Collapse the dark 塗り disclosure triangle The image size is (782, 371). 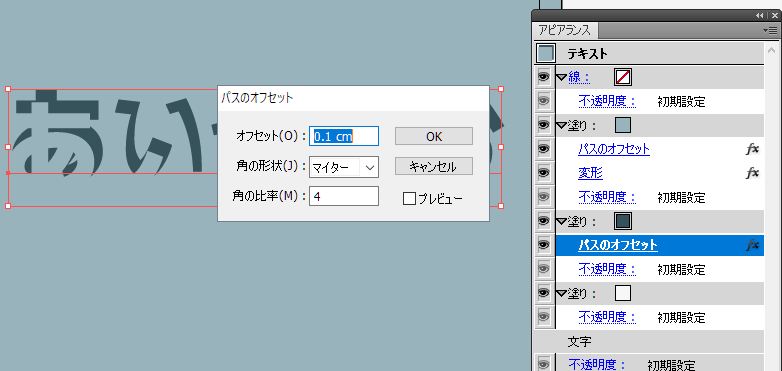(x=562, y=221)
